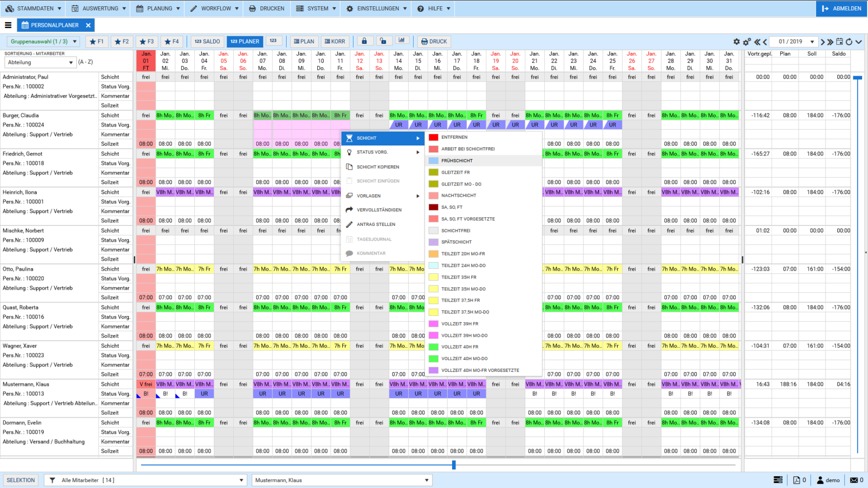Click the mail envelope icon in status bar
868x488 pixels.
(x=854, y=480)
